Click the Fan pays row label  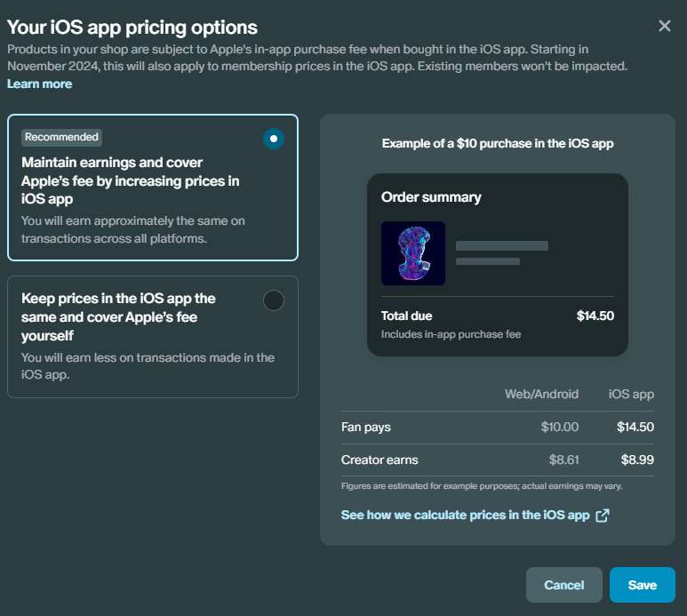point(366,427)
